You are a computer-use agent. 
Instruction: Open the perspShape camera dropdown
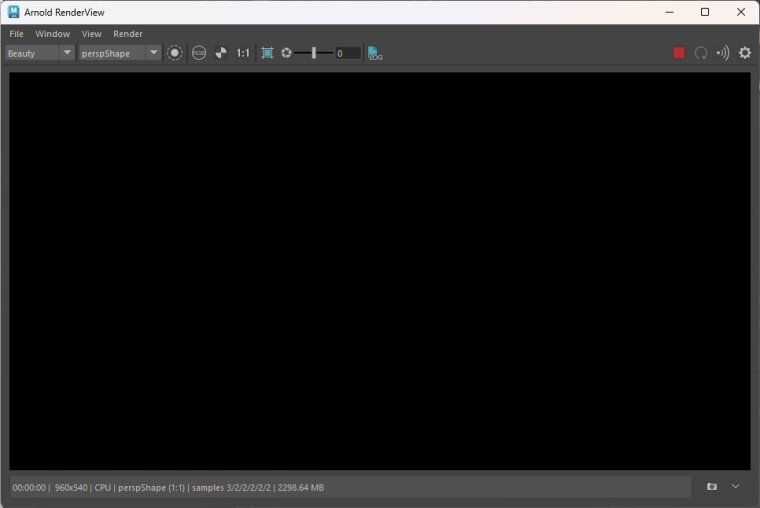[120, 53]
